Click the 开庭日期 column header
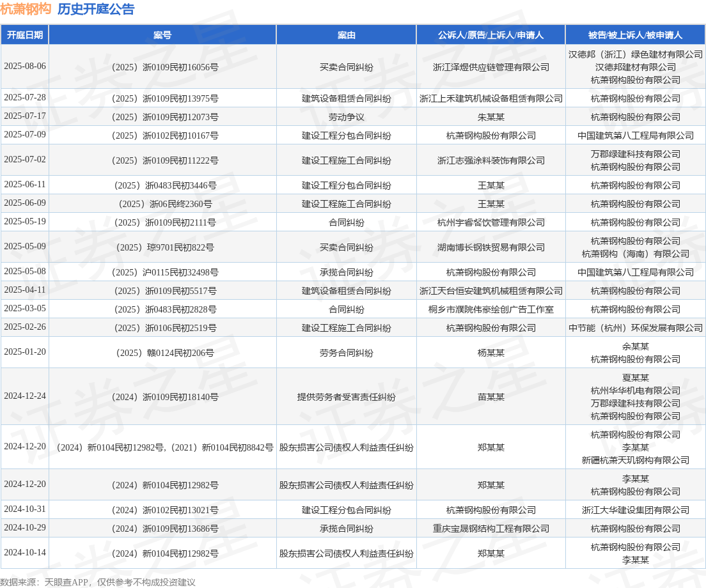The height and width of the screenshot is (588, 706). [25, 35]
